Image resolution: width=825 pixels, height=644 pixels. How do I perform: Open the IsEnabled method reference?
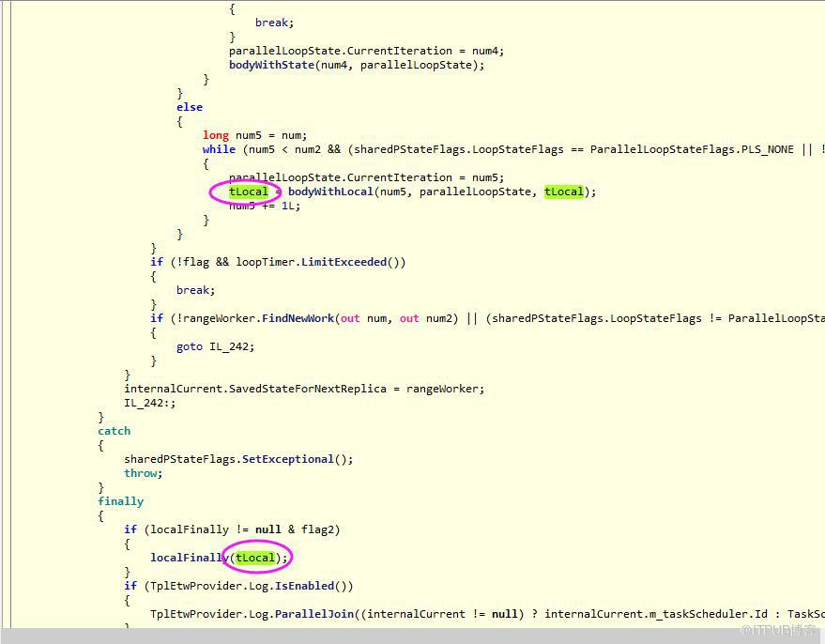[304, 586]
